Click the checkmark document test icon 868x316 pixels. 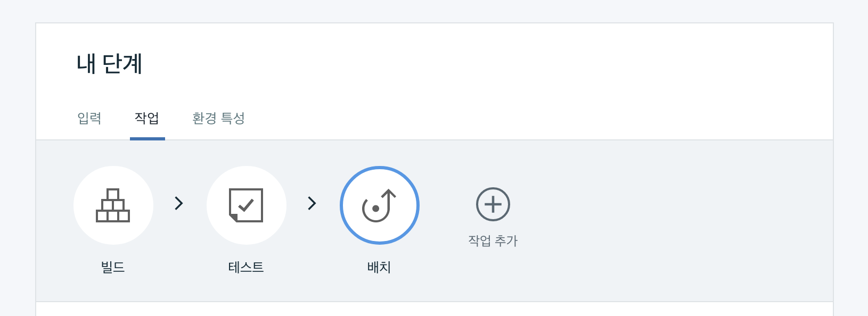(246, 205)
